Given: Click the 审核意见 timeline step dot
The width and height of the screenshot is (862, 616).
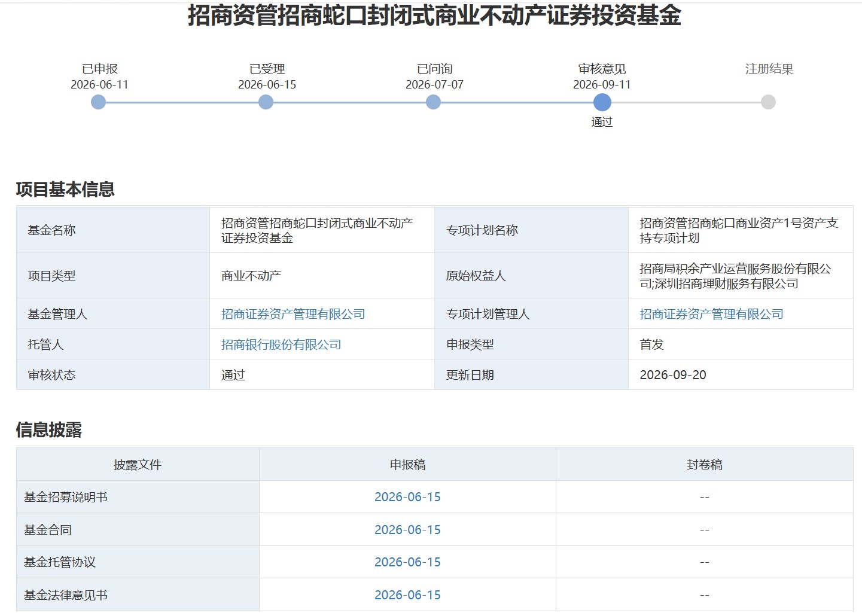Looking at the screenshot, I should pyautogui.click(x=602, y=102).
